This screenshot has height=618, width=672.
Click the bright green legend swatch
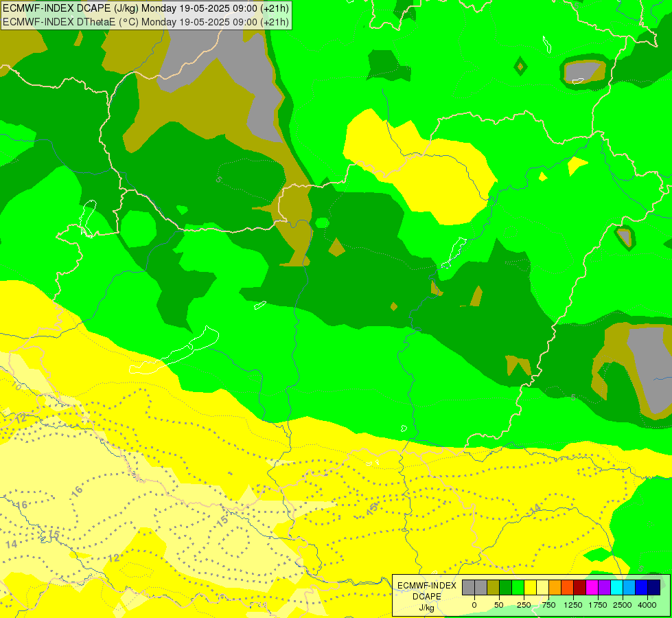click(518, 587)
